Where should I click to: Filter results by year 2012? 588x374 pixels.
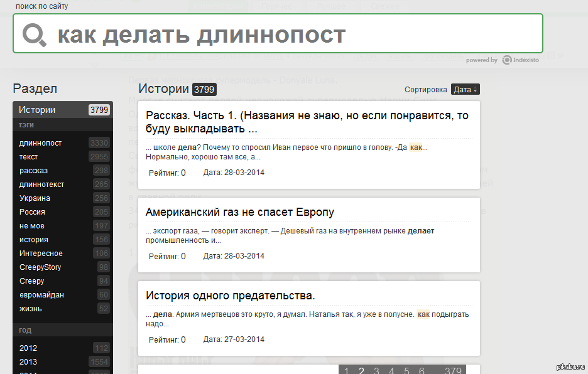click(x=28, y=348)
